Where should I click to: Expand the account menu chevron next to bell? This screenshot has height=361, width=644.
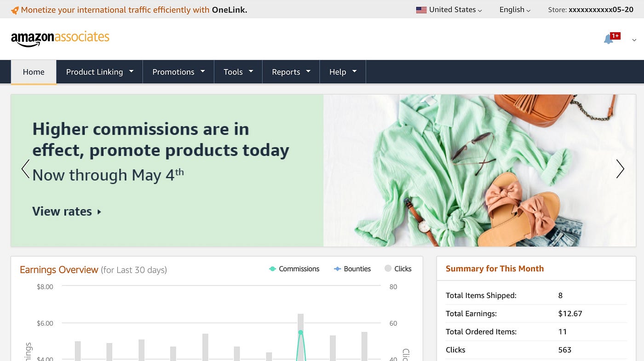634,40
